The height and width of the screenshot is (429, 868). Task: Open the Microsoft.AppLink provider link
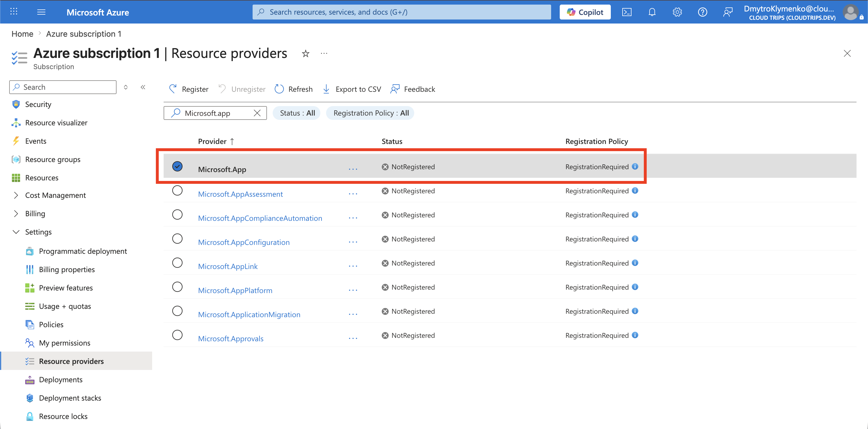[x=228, y=266]
